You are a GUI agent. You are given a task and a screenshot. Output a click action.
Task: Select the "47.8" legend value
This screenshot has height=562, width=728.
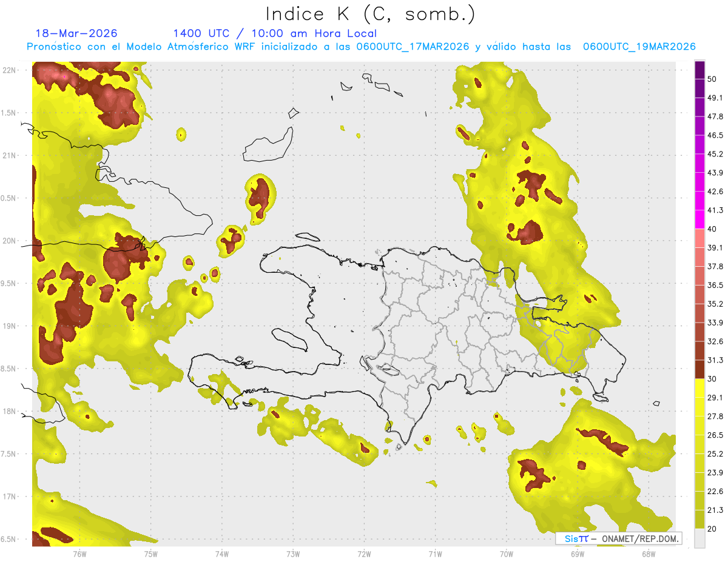(x=715, y=116)
